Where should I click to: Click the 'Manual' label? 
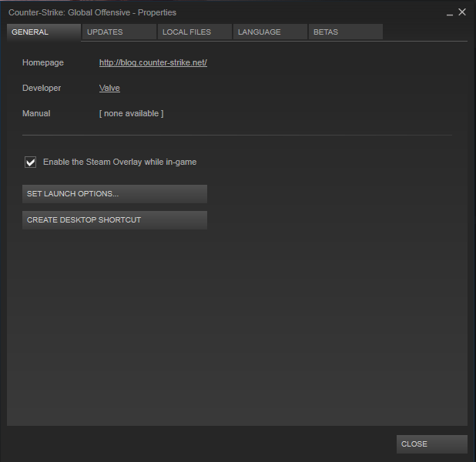point(36,113)
